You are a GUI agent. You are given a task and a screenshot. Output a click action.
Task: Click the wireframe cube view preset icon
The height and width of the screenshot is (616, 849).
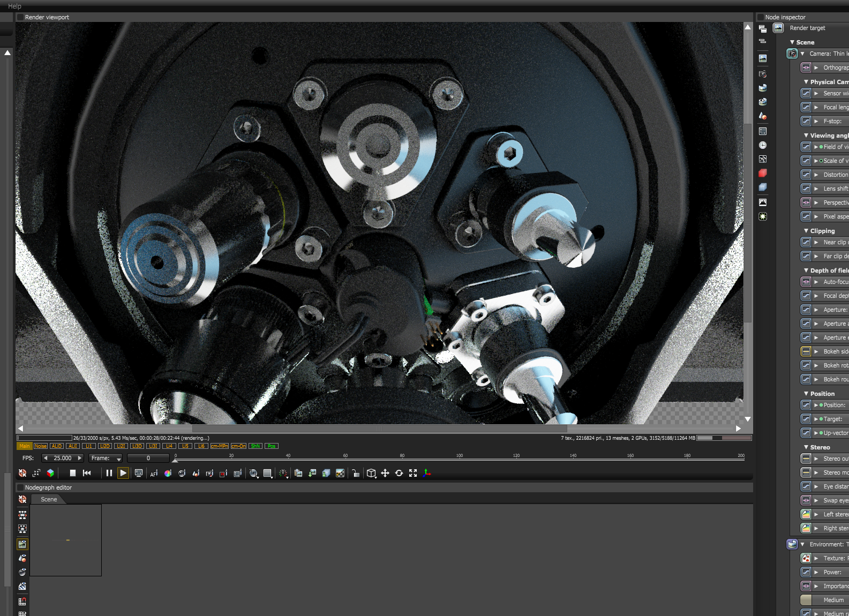(371, 473)
